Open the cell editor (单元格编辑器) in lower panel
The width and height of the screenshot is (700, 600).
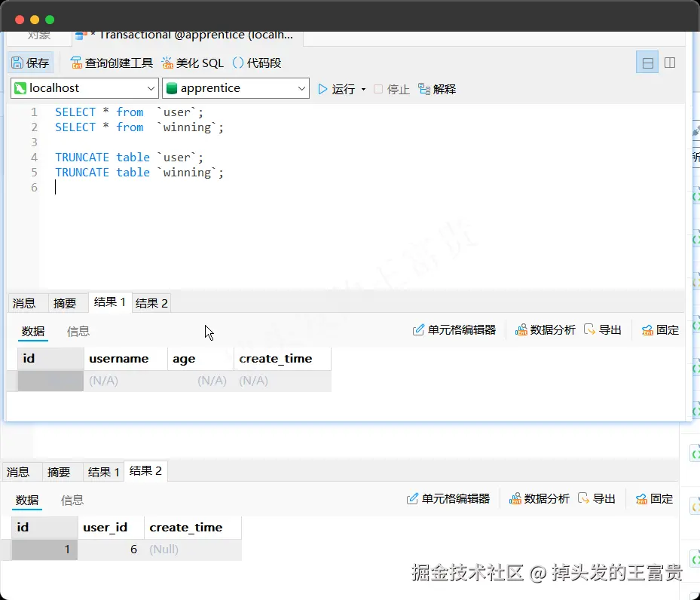click(448, 499)
